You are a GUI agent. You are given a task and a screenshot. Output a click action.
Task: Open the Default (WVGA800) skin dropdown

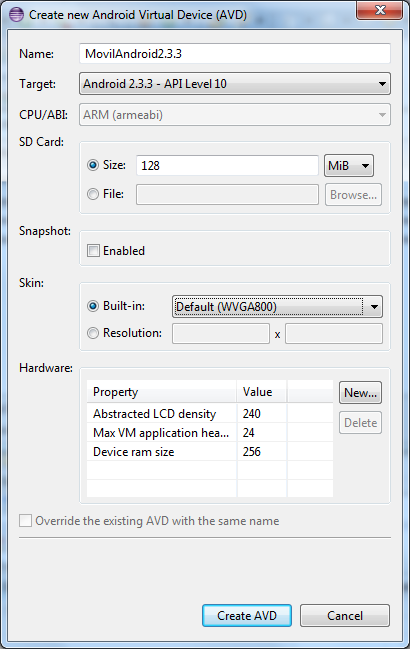[277, 307]
